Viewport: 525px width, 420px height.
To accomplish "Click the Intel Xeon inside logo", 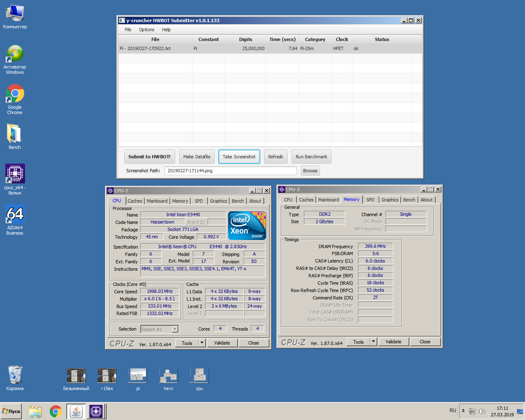I will tap(247, 226).
